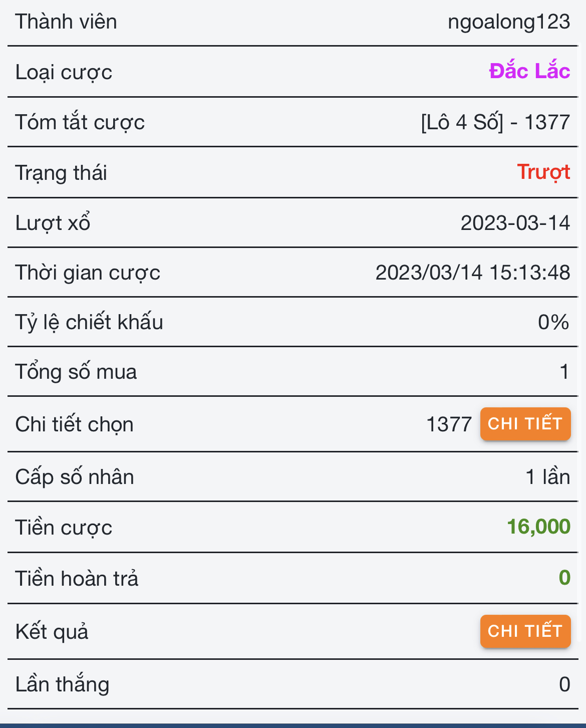This screenshot has width=586, height=728.
Task: Select the username ngoalong123
Action: click(508, 22)
